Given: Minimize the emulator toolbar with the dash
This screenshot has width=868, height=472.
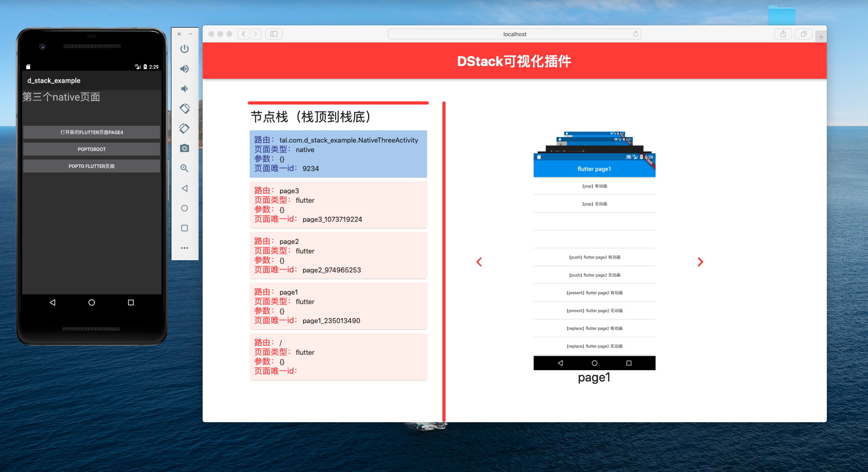Looking at the screenshot, I should point(190,34).
